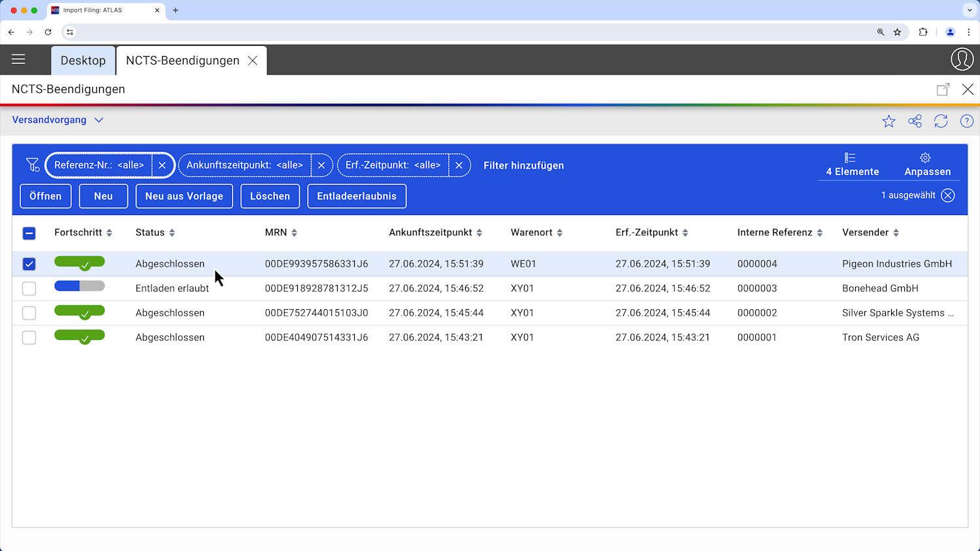Toggle the select-all header checkbox
Screen dimensions: 980x551
point(29,233)
